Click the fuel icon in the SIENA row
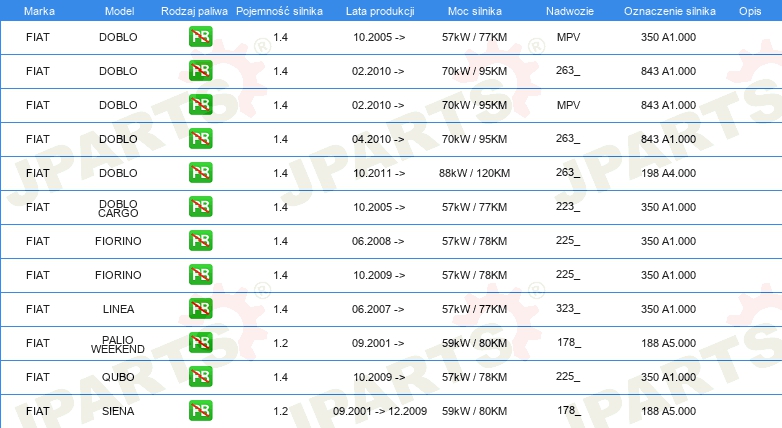 (200, 411)
